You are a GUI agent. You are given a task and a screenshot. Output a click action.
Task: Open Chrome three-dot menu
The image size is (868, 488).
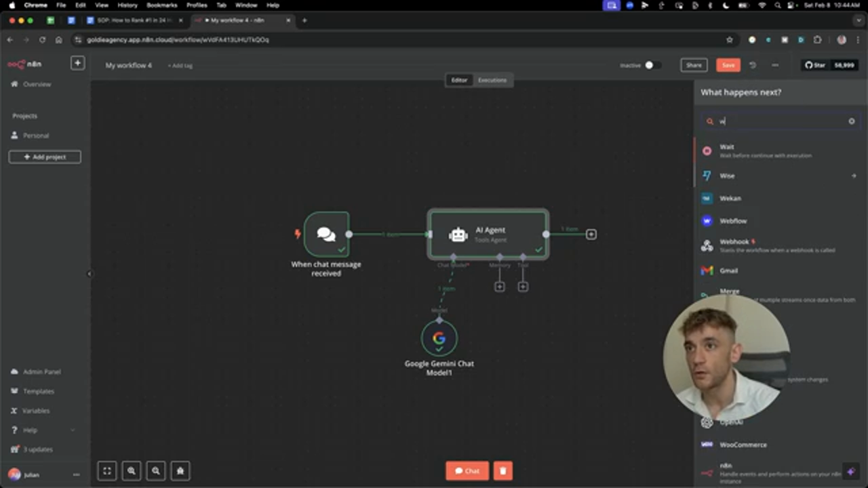point(858,40)
